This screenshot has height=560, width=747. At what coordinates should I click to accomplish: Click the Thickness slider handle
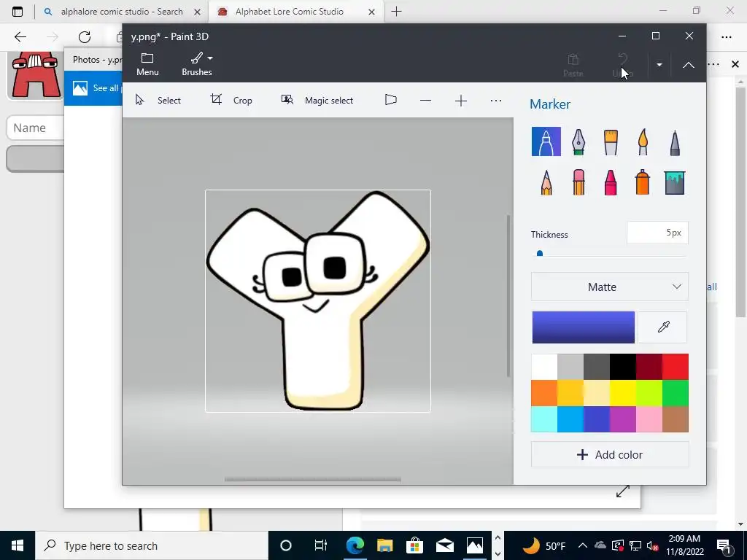tap(540, 253)
